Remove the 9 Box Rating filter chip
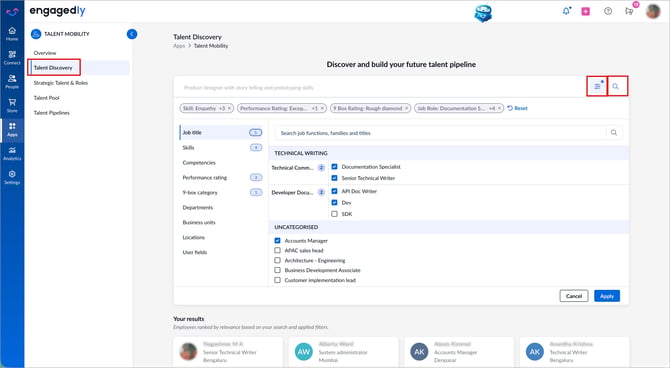Screen dimensions: 670x368 point(406,109)
